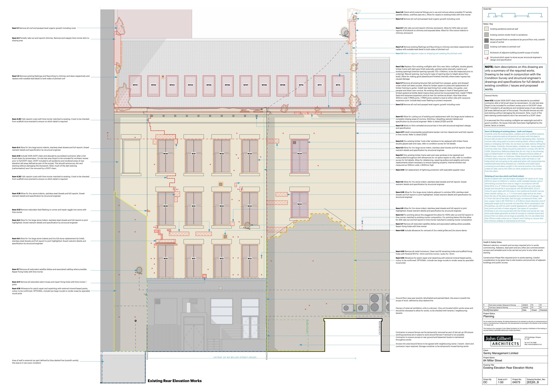Pick the existing sandstone external wall swatch
This screenshot has width=555, height=392.
coord(486,29)
